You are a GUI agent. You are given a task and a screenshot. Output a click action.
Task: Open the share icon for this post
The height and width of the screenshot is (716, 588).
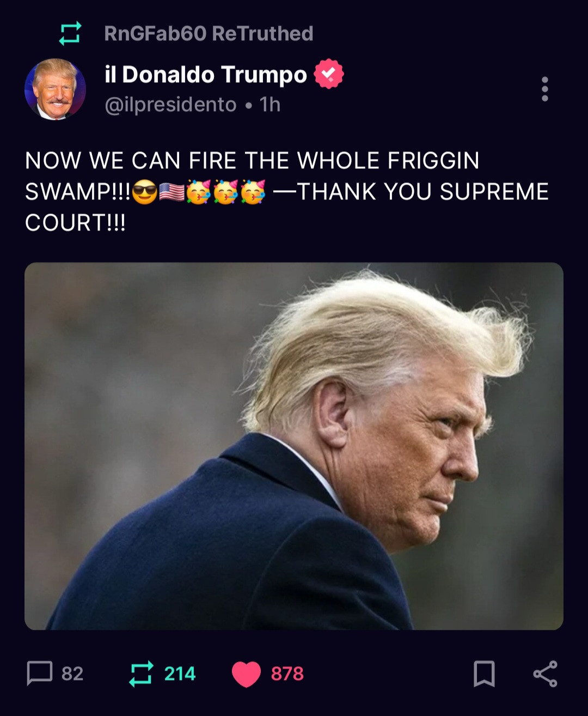coord(545,673)
